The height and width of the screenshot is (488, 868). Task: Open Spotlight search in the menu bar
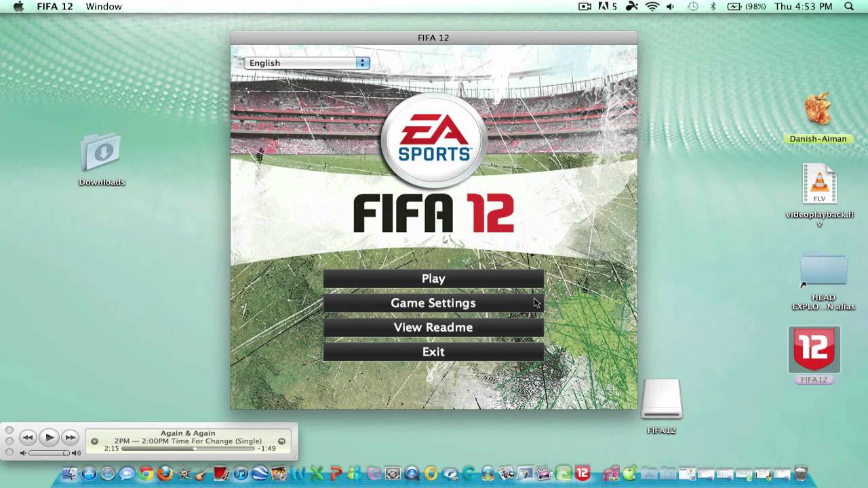click(x=849, y=6)
